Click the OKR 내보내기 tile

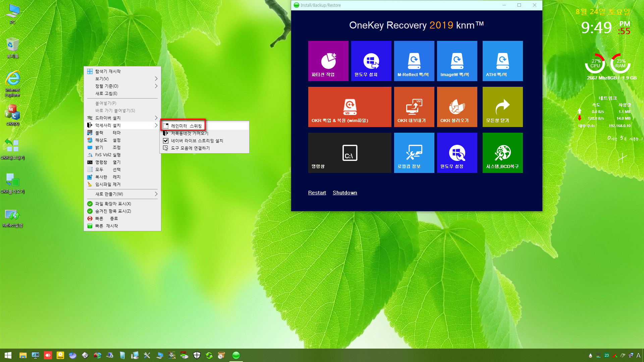(x=414, y=107)
